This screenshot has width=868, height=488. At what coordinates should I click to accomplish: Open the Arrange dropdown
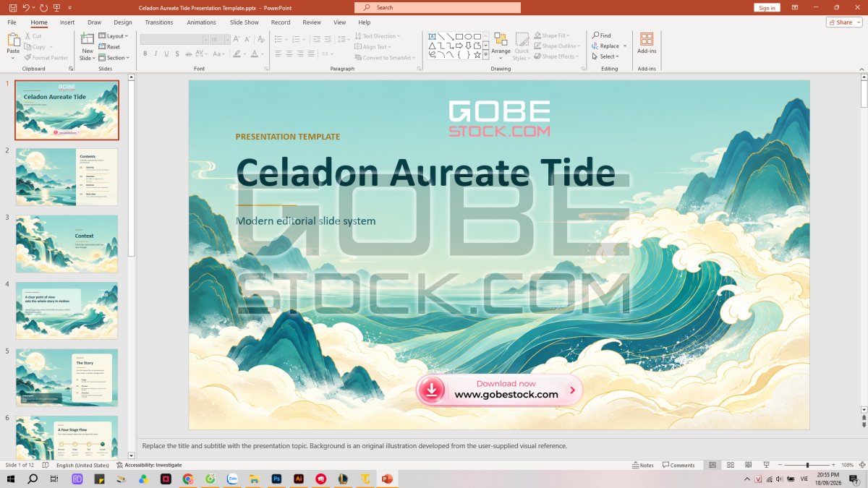click(x=501, y=46)
